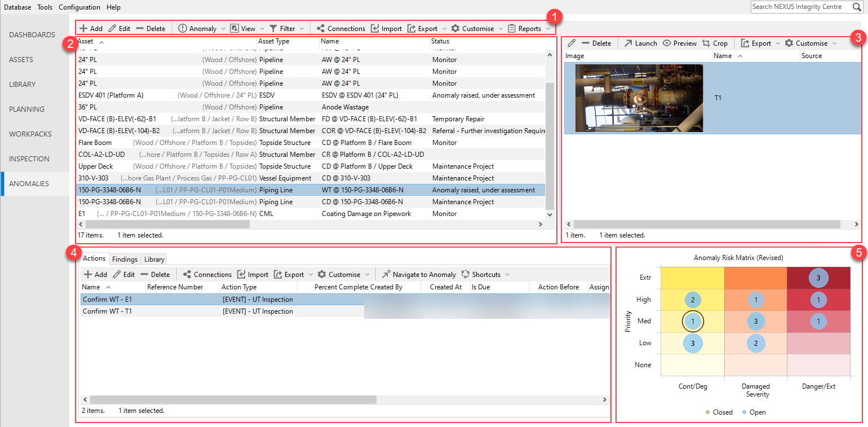Image resolution: width=868 pixels, height=427 pixels.
Task: Delete the selected anomaly from the main toolbar
Action: [150, 29]
